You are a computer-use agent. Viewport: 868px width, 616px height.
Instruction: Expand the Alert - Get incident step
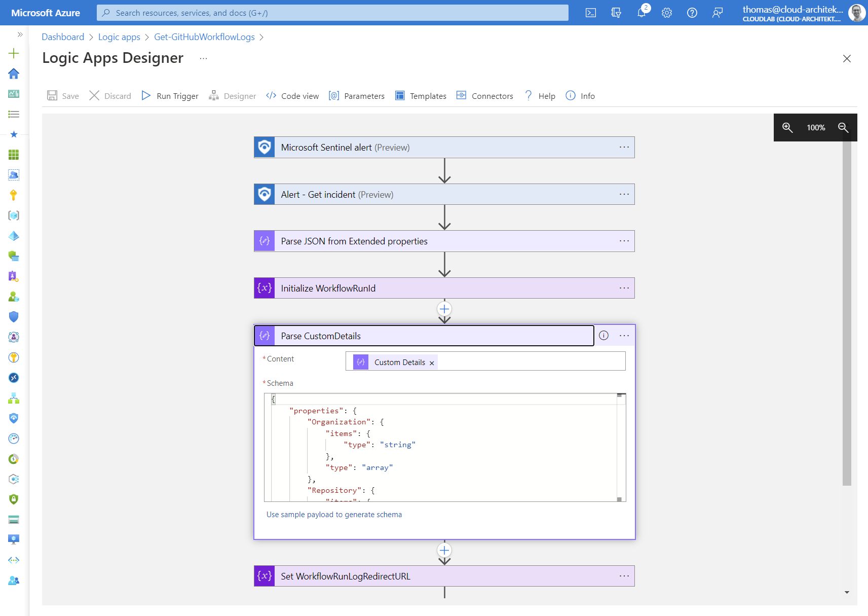[x=444, y=194]
